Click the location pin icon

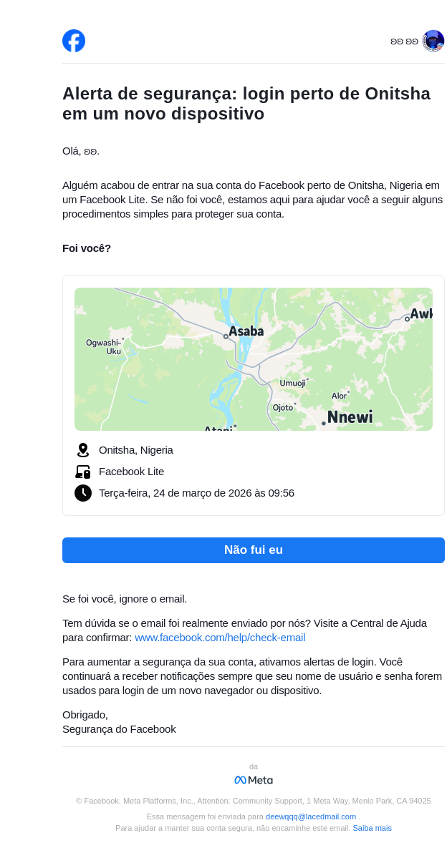(83, 450)
